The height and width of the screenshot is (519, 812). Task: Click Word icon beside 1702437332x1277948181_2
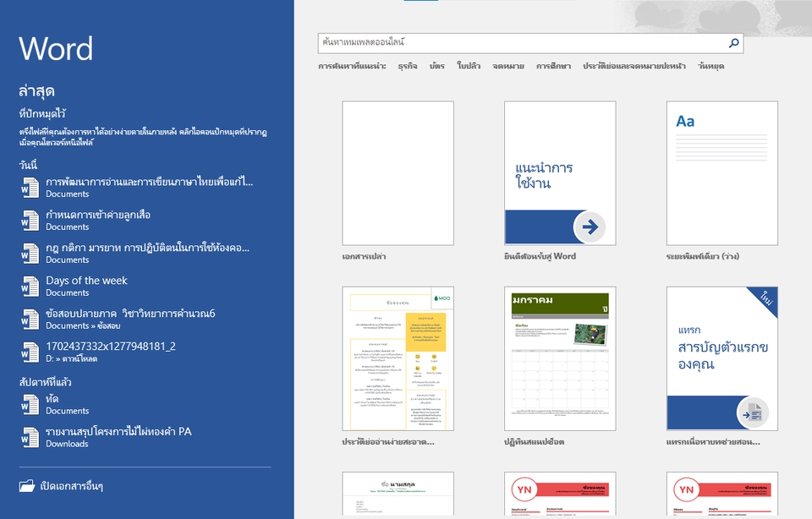[30, 352]
